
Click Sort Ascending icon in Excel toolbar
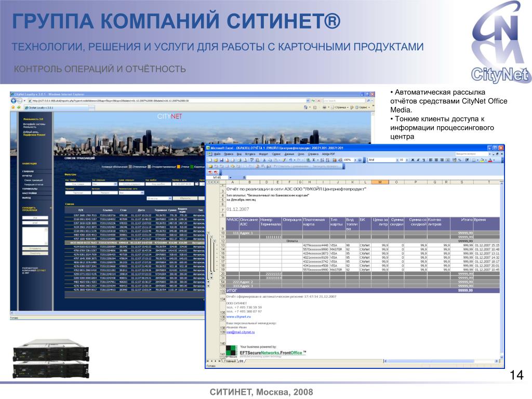click(322, 160)
